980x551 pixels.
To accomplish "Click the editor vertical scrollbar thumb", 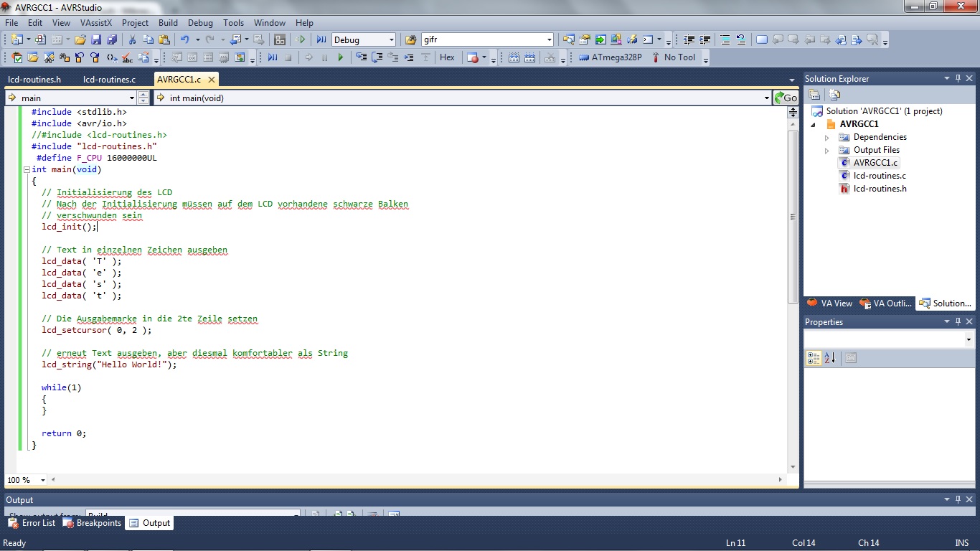I will (x=793, y=217).
